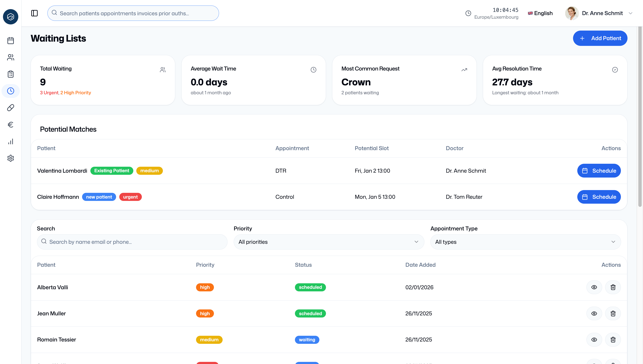Click the Add Patient button

[600, 38]
